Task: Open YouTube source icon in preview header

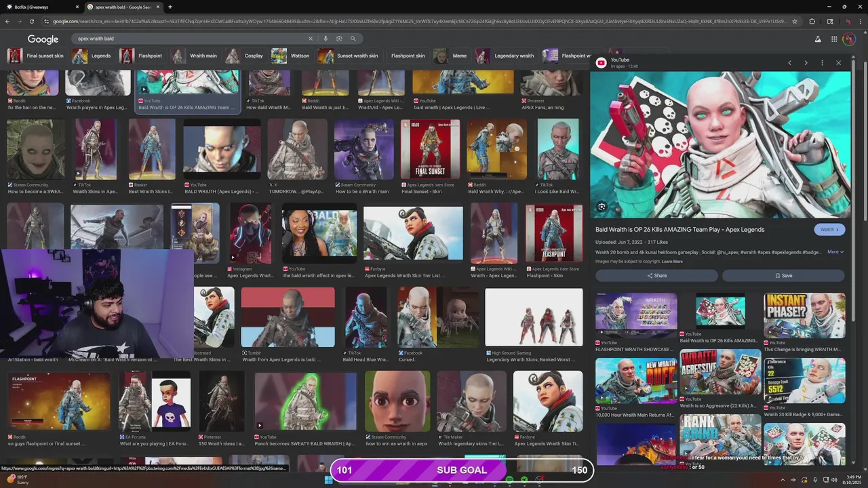Action: 601,63
